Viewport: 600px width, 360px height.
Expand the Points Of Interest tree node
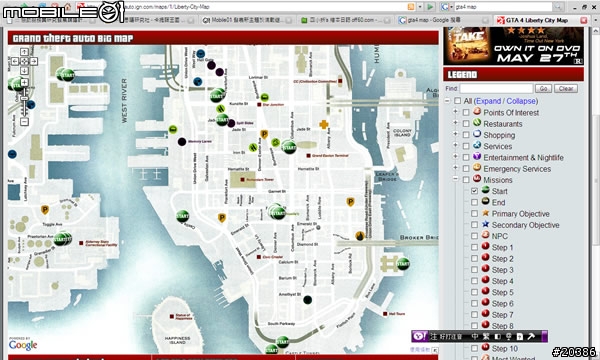(455, 111)
